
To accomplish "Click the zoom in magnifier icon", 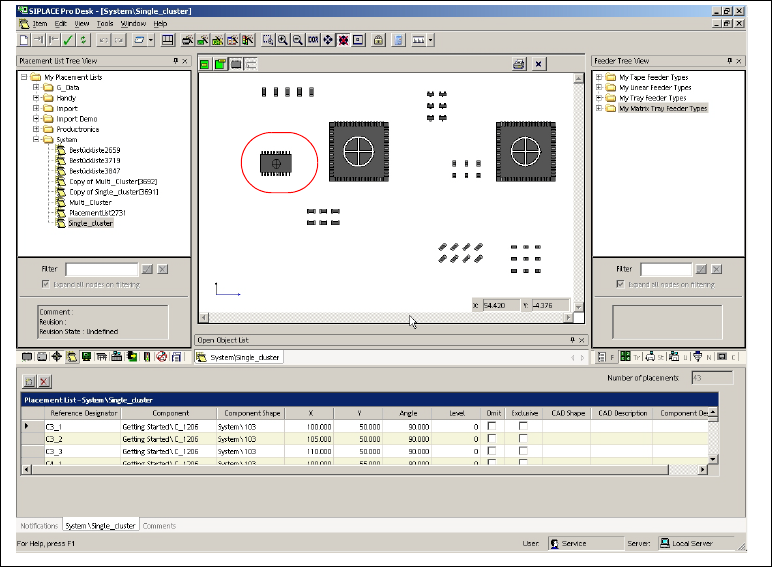I will tap(284, 40).
